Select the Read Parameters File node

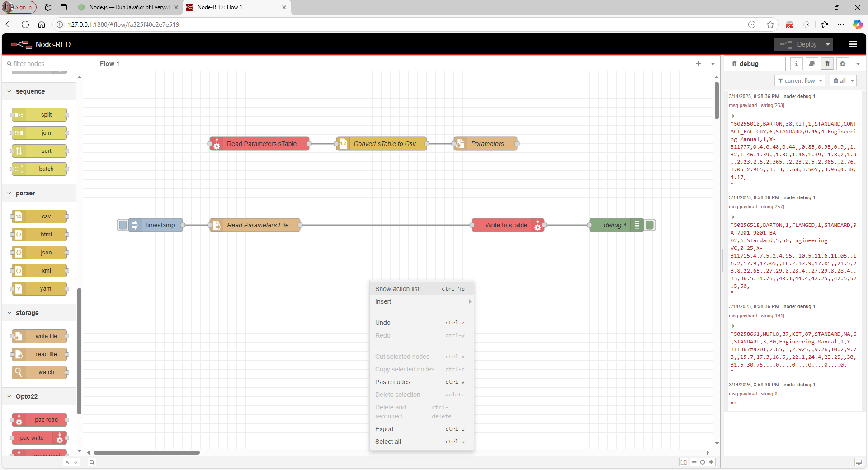tap(255, 225)
